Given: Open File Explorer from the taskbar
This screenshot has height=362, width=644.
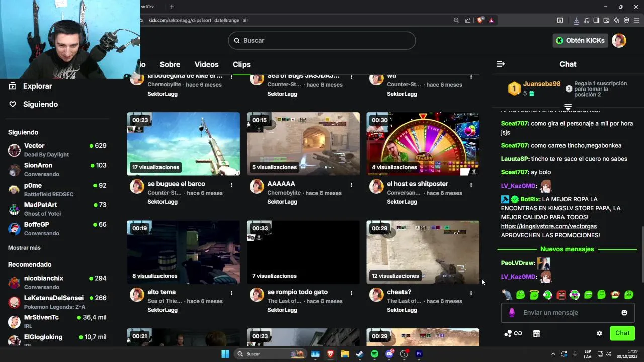Looking at the screenshot, I should (345, 354).
